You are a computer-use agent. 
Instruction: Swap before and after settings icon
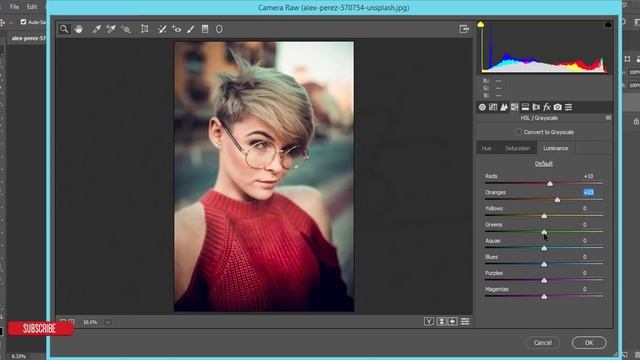tap(441, 322)
